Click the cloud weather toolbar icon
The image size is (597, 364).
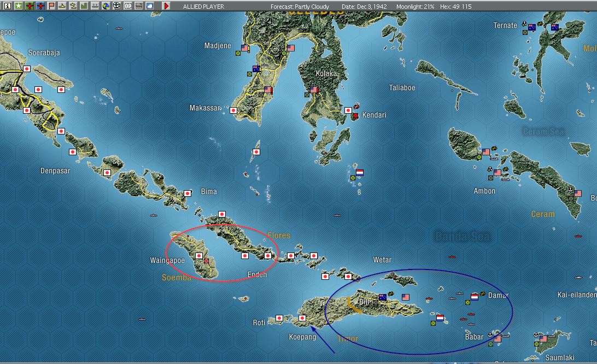coord(150,5)
